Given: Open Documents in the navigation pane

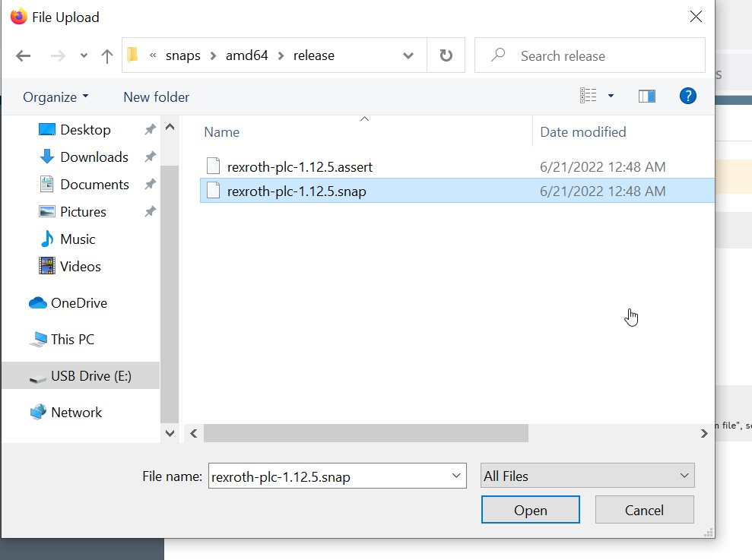Looking at the screenshot, I should [94, 185].
